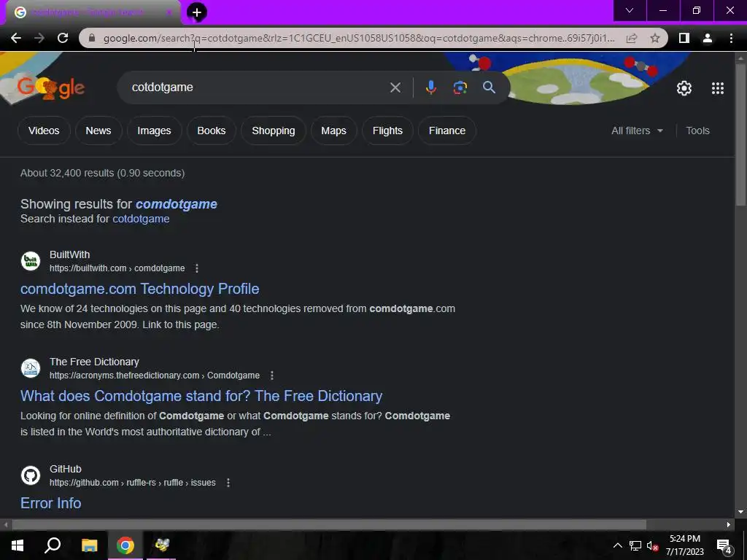
Task: Click the padlock site info icon
Action: 92,38
